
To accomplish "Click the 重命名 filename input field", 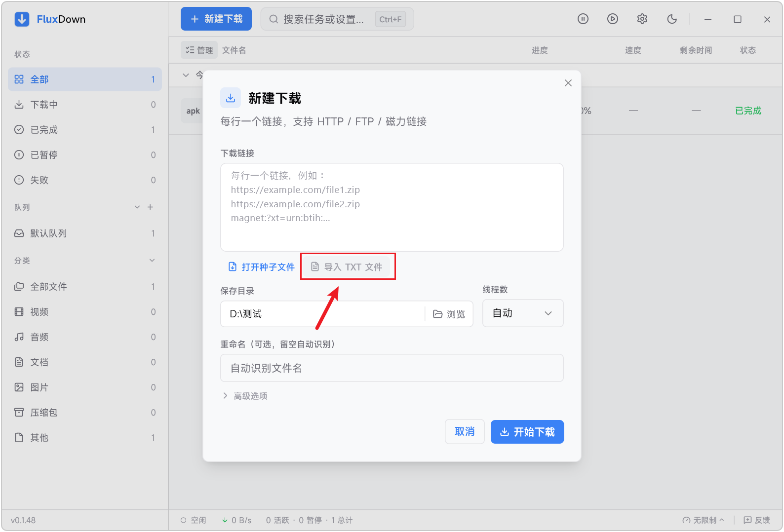I will pyautogui.click(x=392, y=368).
